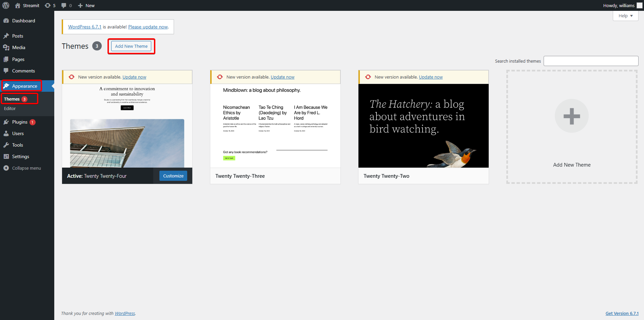Click update icon on Twenty Twenty-Three notice

[x=220, y=77]
